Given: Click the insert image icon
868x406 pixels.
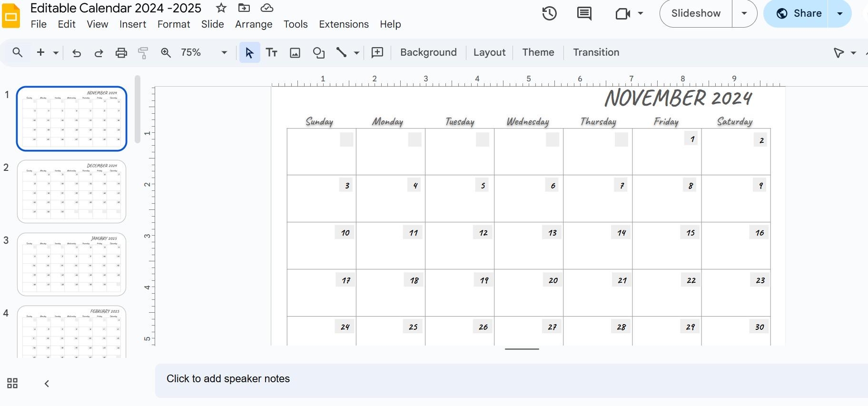Looking at the screenshot, I should (x=295, y=53).
